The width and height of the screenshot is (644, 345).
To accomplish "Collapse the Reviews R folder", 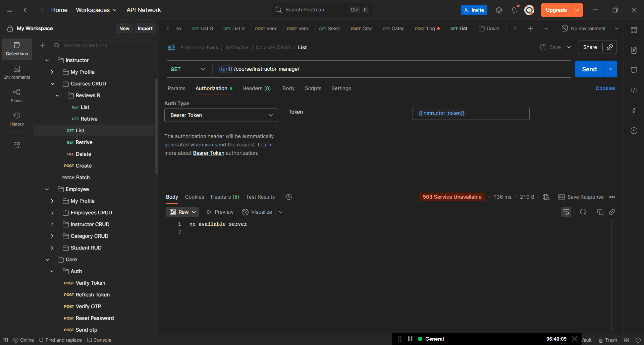I will [x=57, y=95].
